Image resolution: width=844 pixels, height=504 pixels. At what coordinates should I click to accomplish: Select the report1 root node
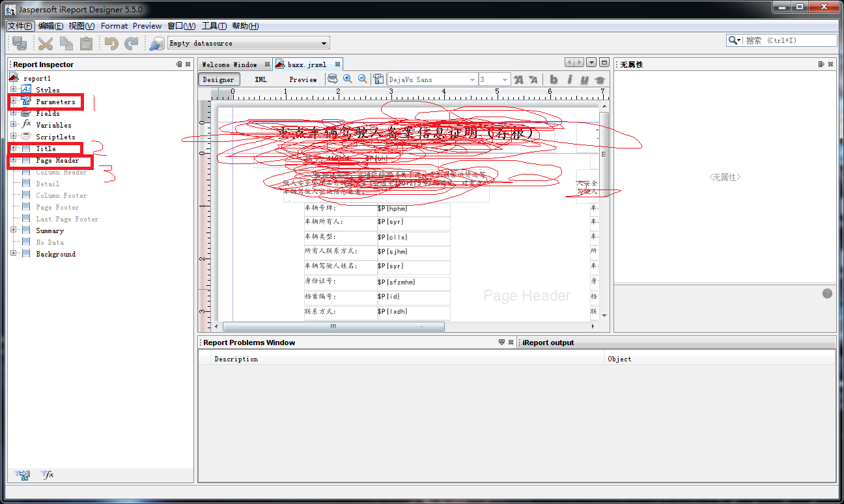(37, 78)
